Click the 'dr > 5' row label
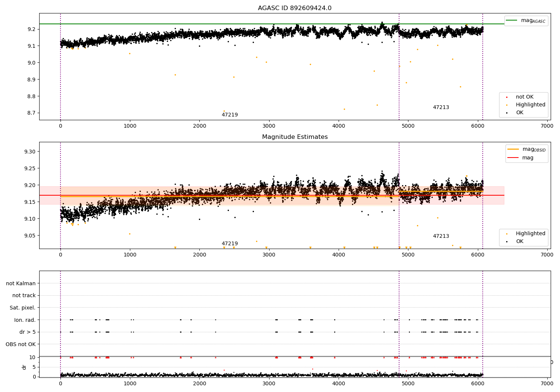Image resolution: width=560 pixels, height=392 pixels. (x=27, y=332)
